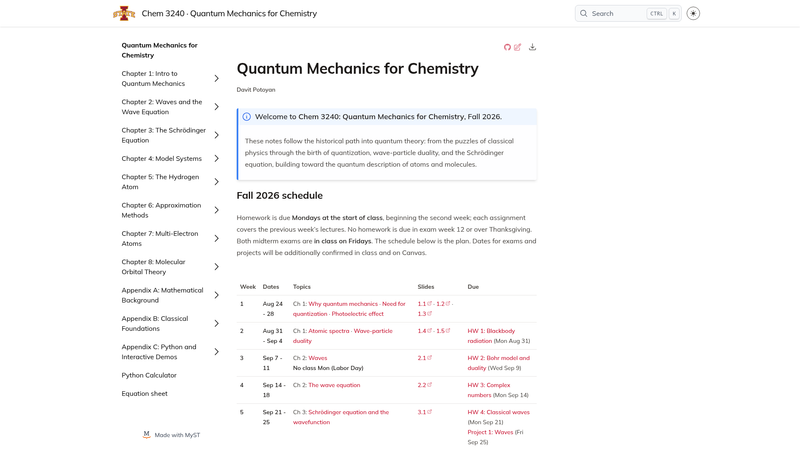Open the Python Calculator page

click(149, 376)
